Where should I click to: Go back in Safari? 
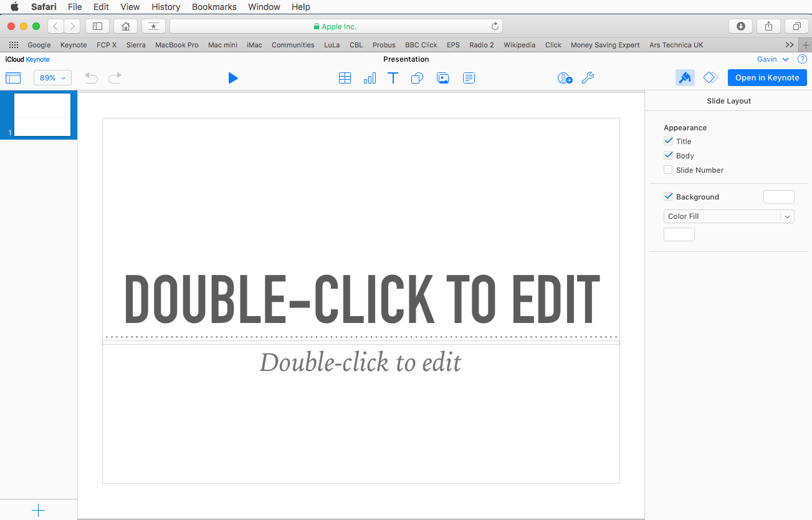(55, 26)
